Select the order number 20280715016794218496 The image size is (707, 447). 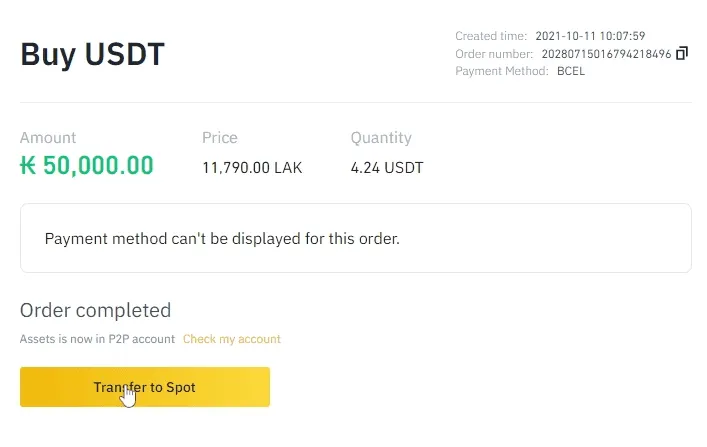[x=606, y=54]
